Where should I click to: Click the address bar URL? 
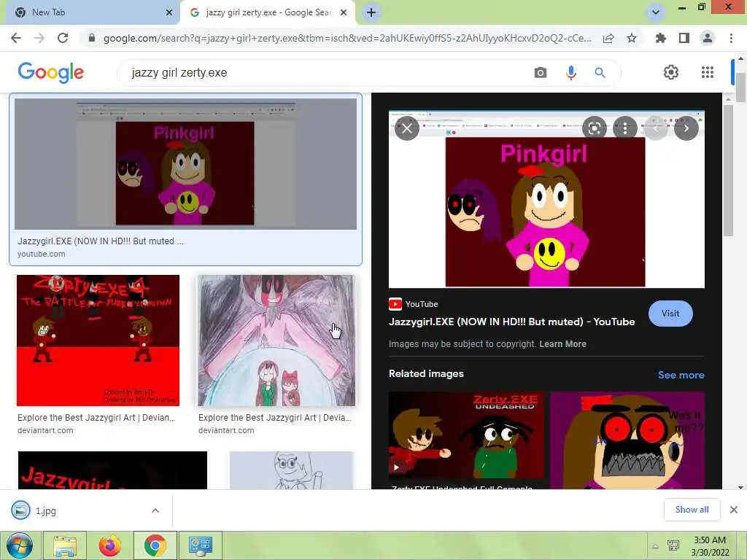tap(347, 38)
